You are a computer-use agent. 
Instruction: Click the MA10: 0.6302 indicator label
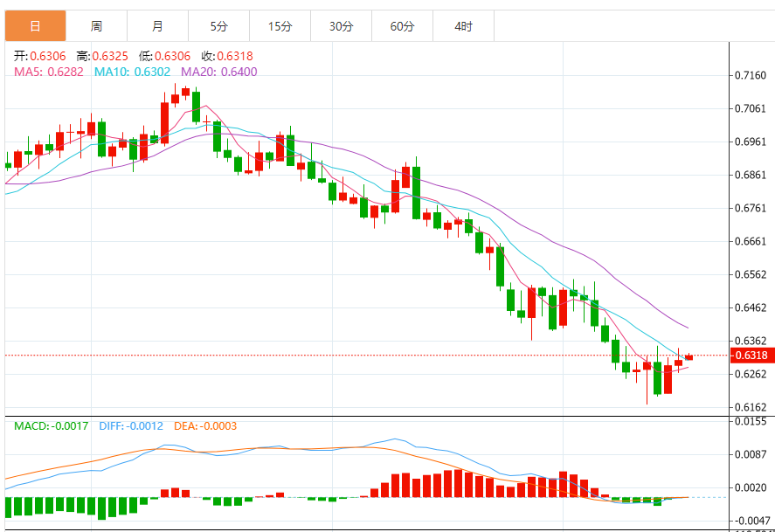coord(133,73)
